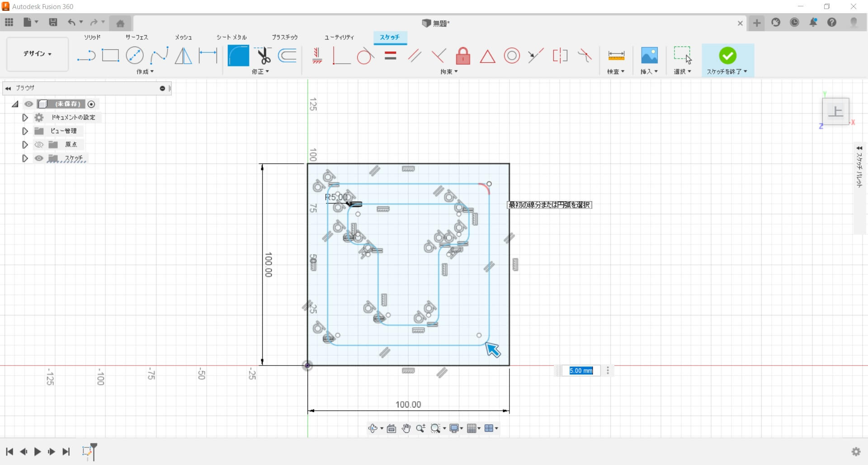
Task: Select the Trim scissors tool
Action: pyautogui.click(x=263, y=56)
